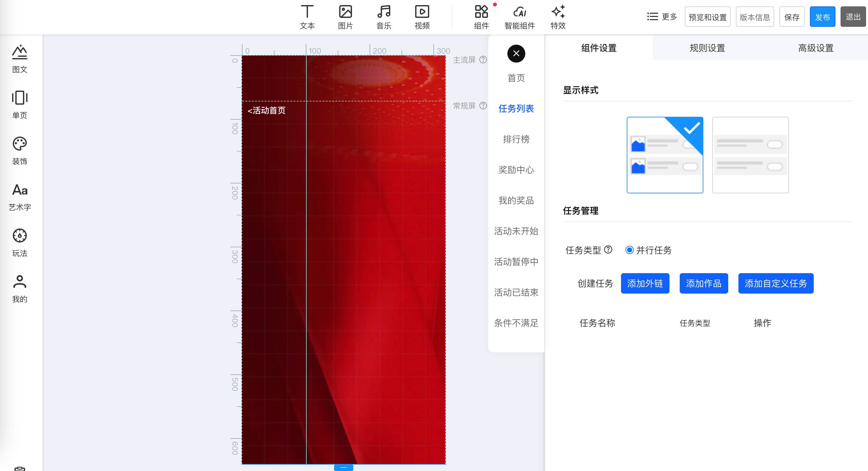The image size is (868, 471).
Task: Click 添加外链 button
Action: click(645, 283)
